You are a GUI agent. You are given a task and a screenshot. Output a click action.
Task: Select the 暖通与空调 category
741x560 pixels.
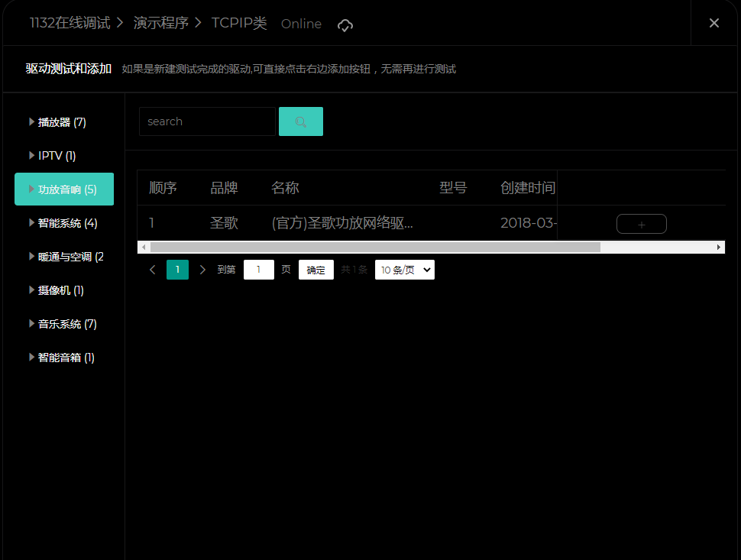(70, 257)
